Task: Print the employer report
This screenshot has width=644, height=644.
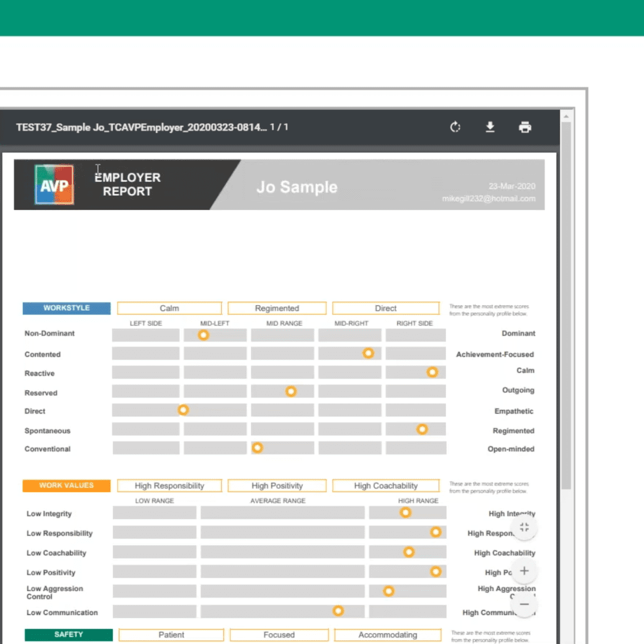Action: (525, 127)
